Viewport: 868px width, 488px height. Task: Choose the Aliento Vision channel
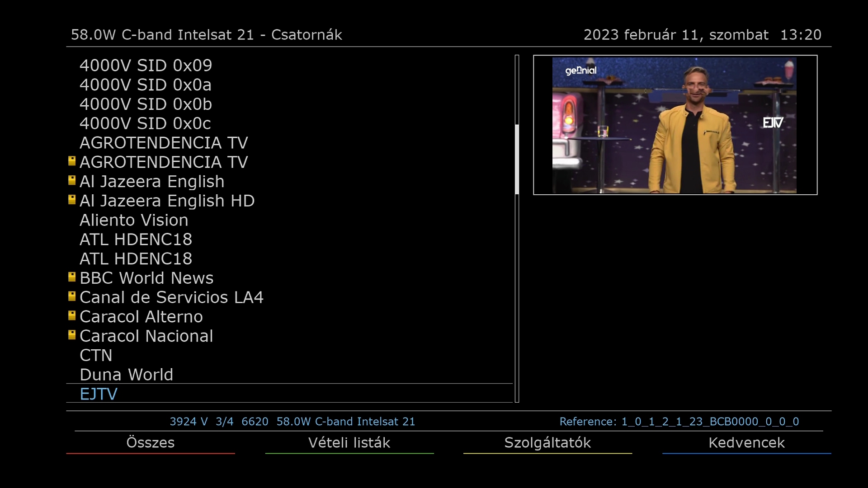point(289,220)
